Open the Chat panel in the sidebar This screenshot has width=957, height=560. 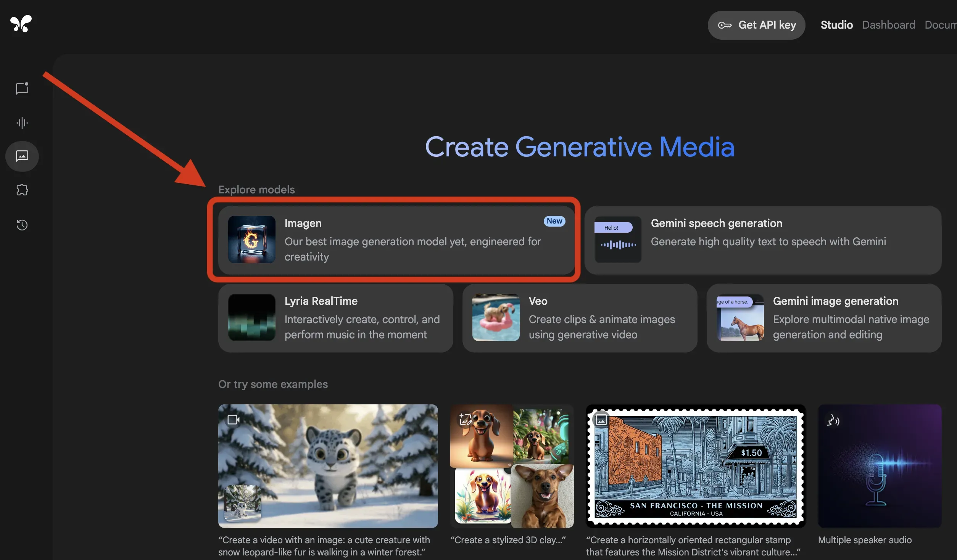click(x=22, y=89)
